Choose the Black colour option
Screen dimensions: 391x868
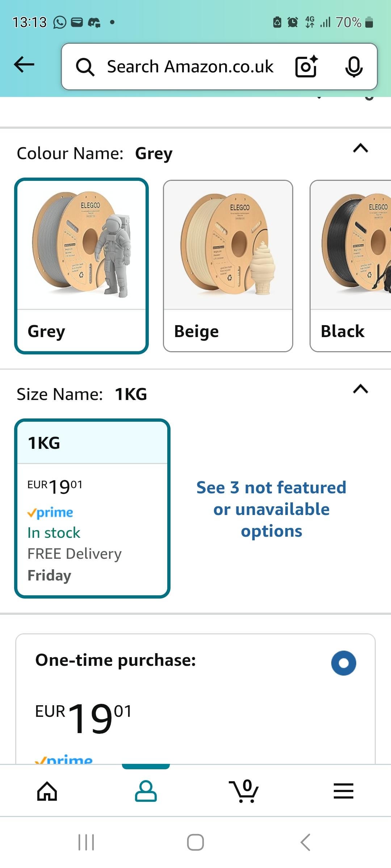coord(350,266)
